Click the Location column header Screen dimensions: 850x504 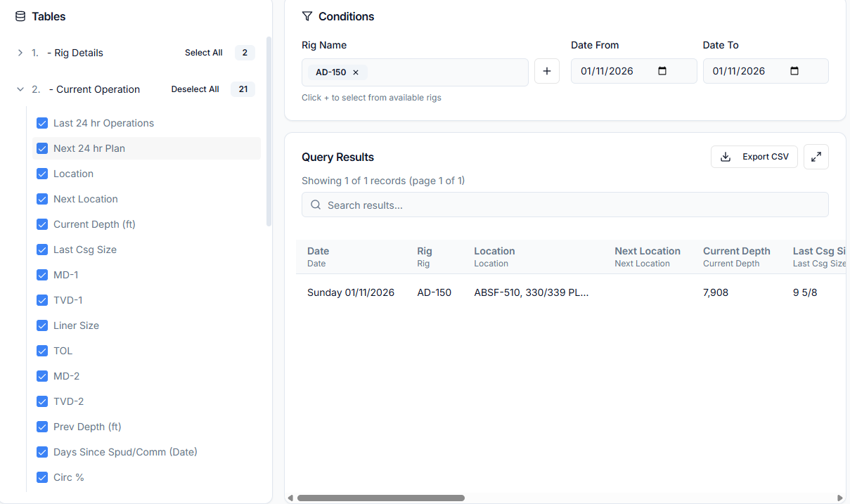(494, 251)
